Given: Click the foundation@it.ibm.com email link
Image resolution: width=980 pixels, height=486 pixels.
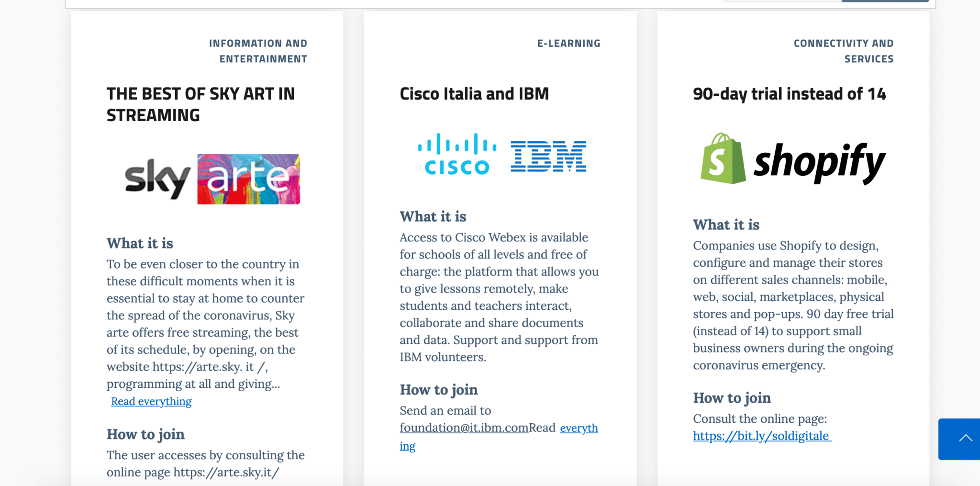Looking at the screenshot, I should (464, 428).
